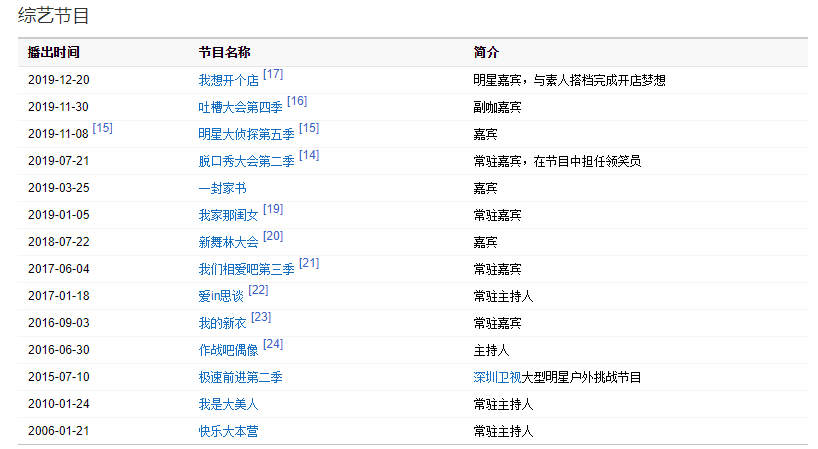Open the 一封家书 link

click(222, 189)
